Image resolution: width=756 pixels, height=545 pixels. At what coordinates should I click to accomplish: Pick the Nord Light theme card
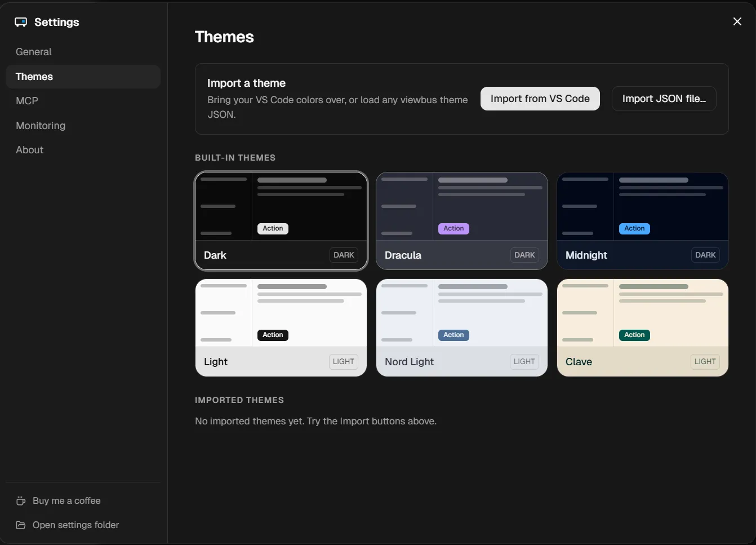[462, 327]
